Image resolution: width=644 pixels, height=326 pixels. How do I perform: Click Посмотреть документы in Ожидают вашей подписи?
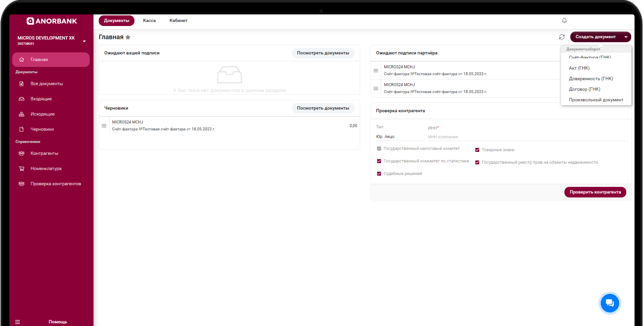(323, 53)
